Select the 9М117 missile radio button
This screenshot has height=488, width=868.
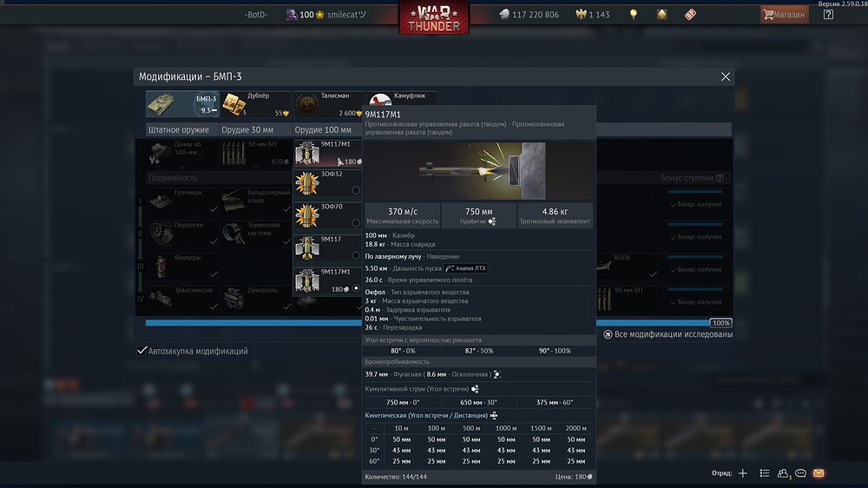point(356,255)
